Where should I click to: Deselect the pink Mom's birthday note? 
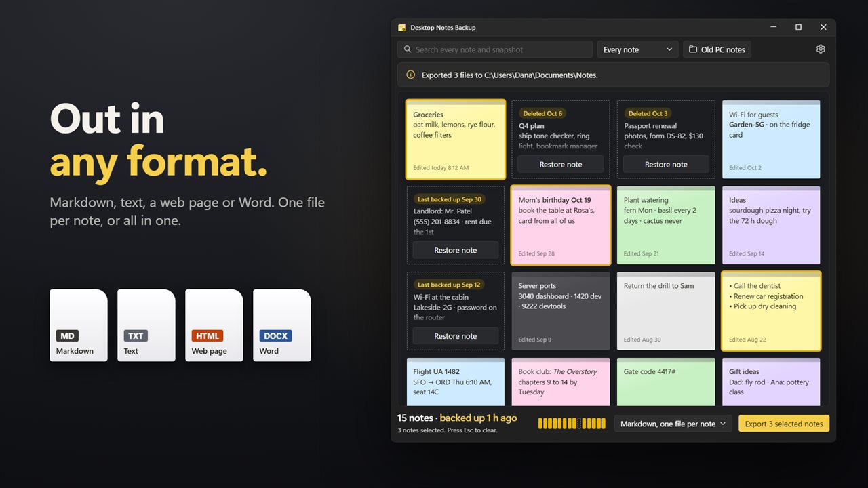(x=561, y=225)
